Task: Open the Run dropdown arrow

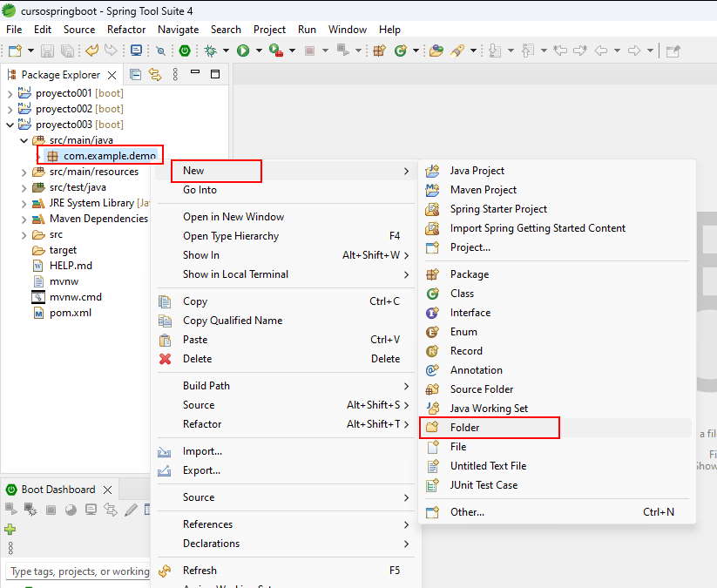Action: point(259,51)
